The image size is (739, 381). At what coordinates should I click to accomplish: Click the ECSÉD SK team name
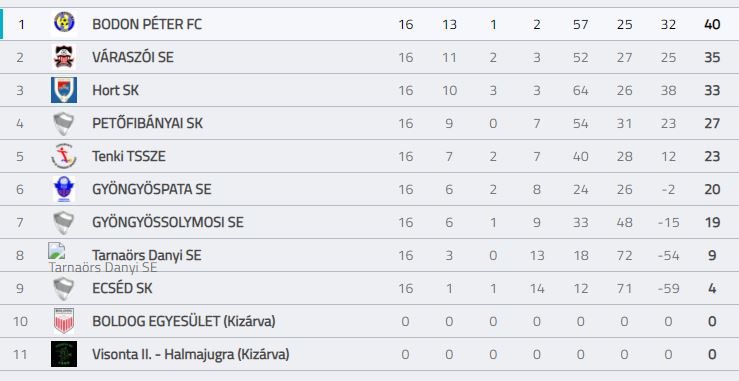tap(122, 288)
